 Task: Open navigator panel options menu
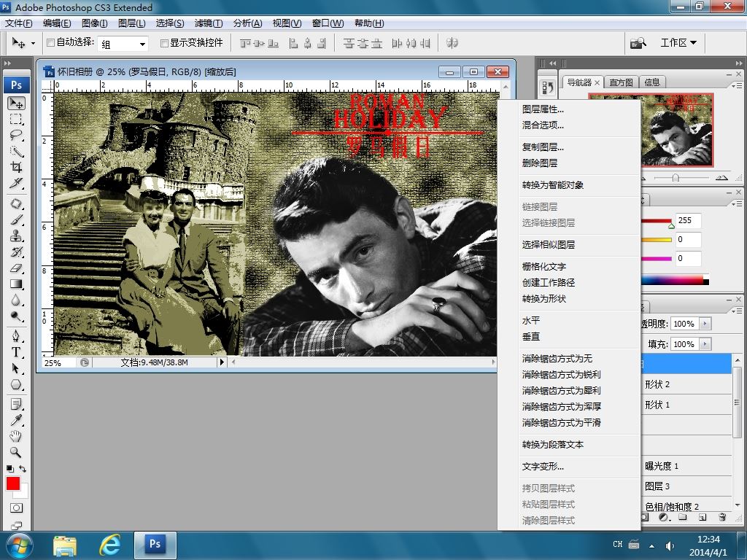coord(737,85)
